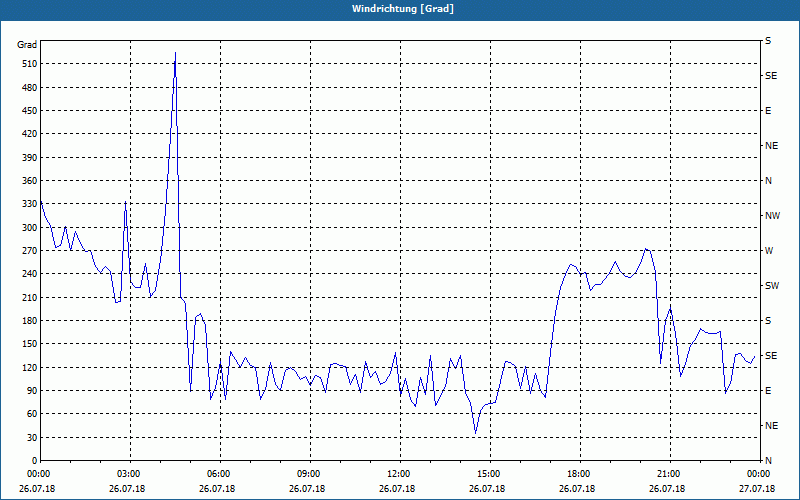Select the '26.07.18' date under 12:00
Viewport: 800px width, 500px height.
coord(397,489)
